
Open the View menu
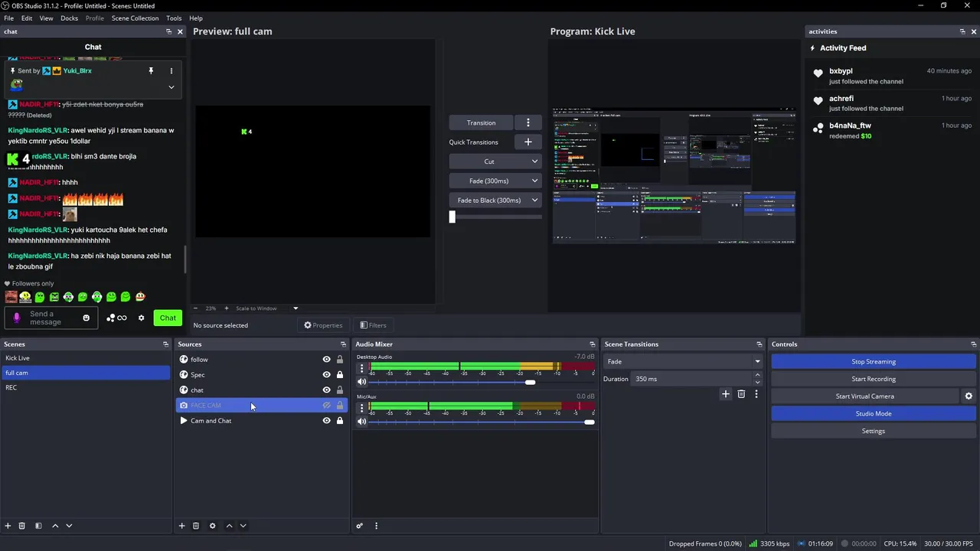46,18
